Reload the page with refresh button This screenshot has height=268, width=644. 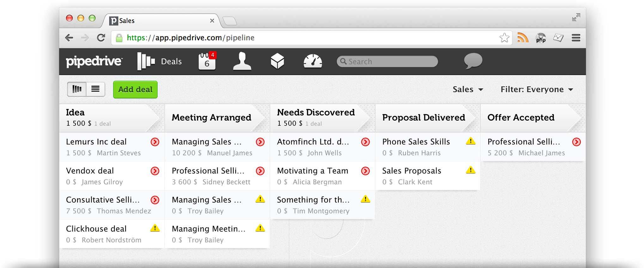(x=101, y=38)
